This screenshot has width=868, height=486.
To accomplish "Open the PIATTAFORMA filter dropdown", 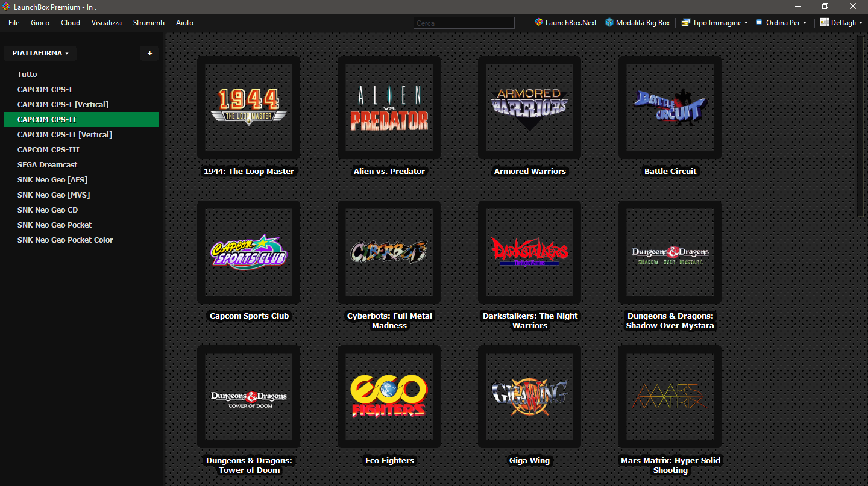I will 40,53.
